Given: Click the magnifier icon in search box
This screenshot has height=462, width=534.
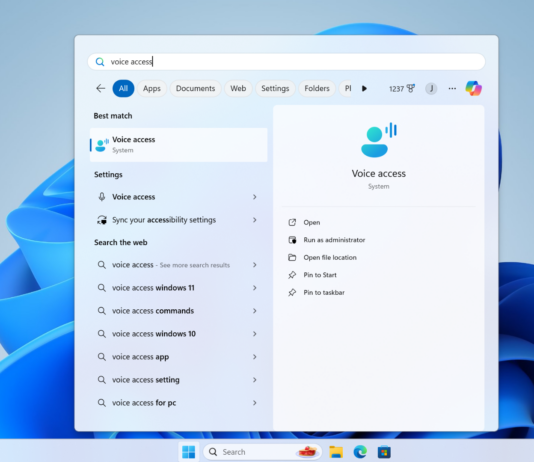Looking at the screenshot, I should point(100,62).
